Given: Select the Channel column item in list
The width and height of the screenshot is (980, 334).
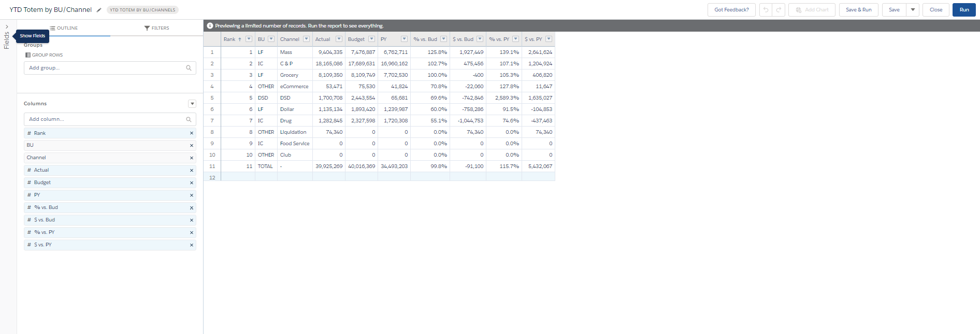Looking at the screenshot, I should (x=110, y=158).
